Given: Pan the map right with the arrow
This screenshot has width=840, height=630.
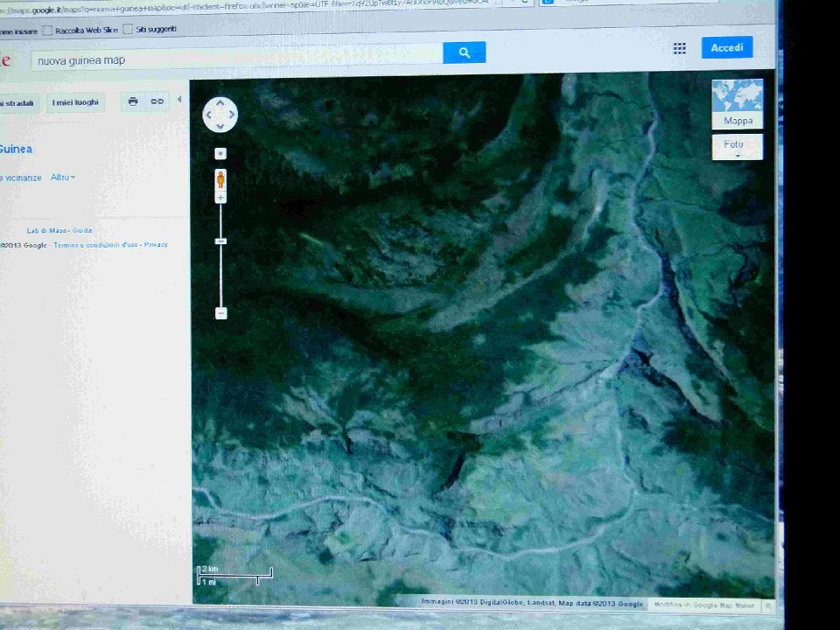Looking at the screenshot, I should click(x=231, y=115).
